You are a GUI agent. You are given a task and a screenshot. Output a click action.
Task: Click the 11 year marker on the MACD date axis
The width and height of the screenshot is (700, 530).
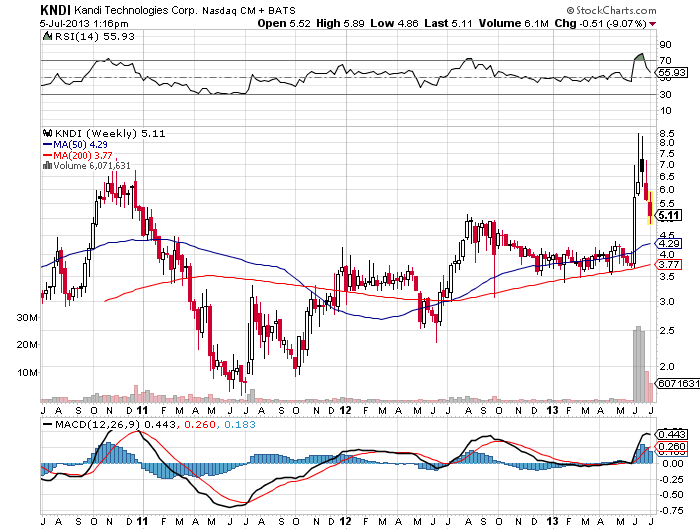coord(142,521)
